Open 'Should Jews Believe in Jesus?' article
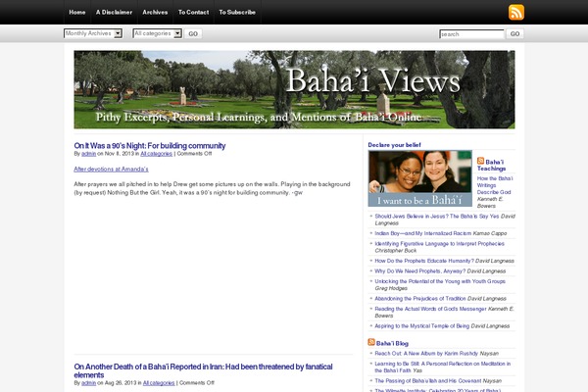Viewport: 588px width, 392px height. [437, 217]
